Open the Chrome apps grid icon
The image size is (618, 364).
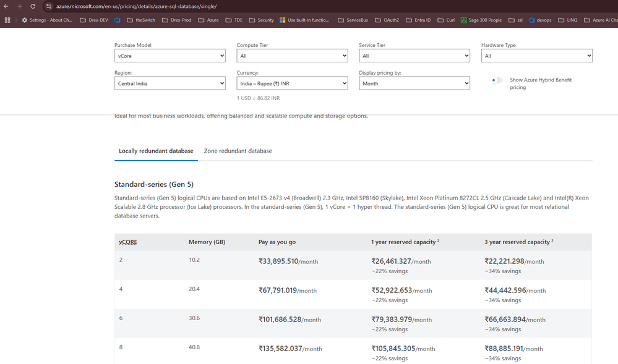coord(7,20)
